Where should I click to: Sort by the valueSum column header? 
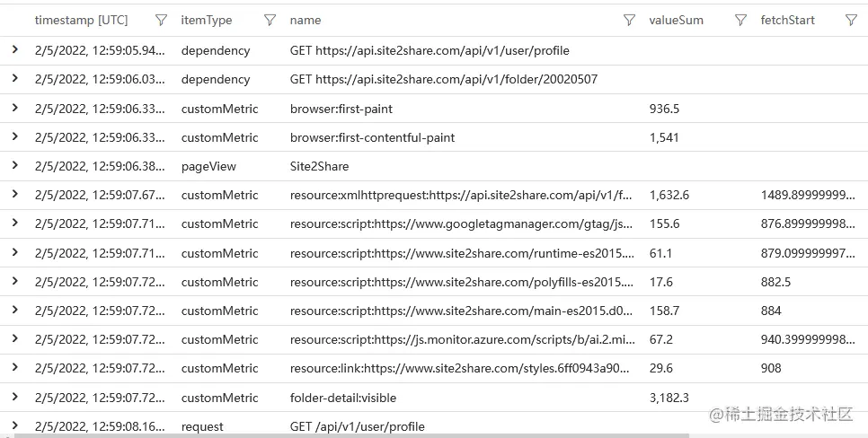[676, 20]
